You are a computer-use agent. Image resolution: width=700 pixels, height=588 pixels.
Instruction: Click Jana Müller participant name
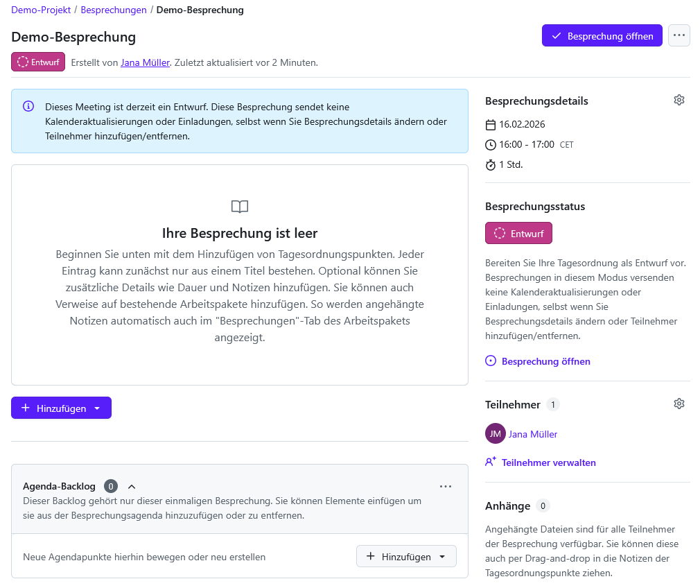(533, 434)
